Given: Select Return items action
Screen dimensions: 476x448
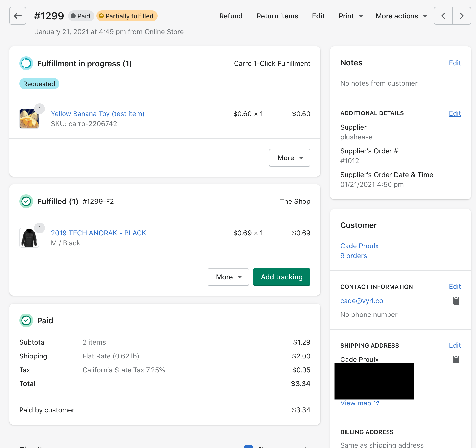Looking at the screenshot, I should point(277,16).
